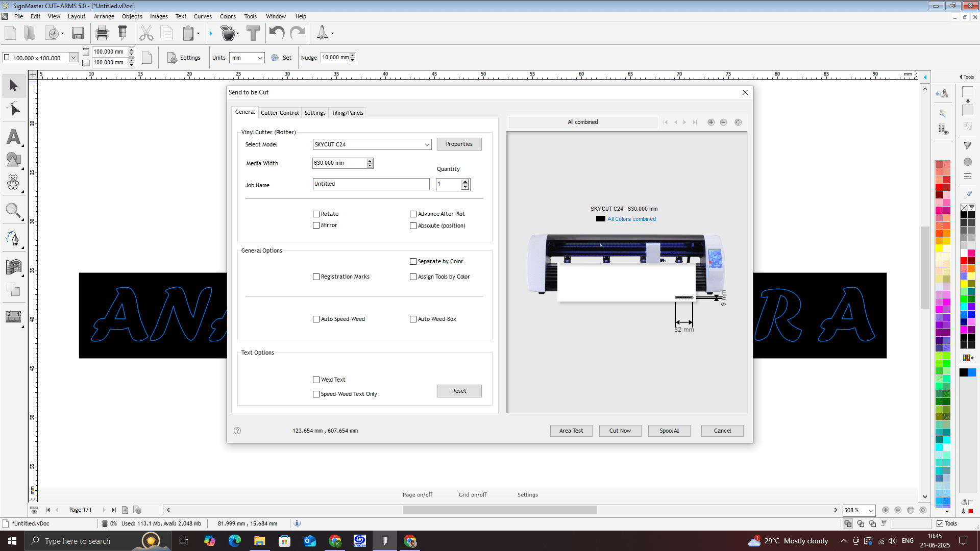Viewport: 980px width, 551px height.
Task: Click the Print icon in toolbar
Action: (x=102, y=34)
